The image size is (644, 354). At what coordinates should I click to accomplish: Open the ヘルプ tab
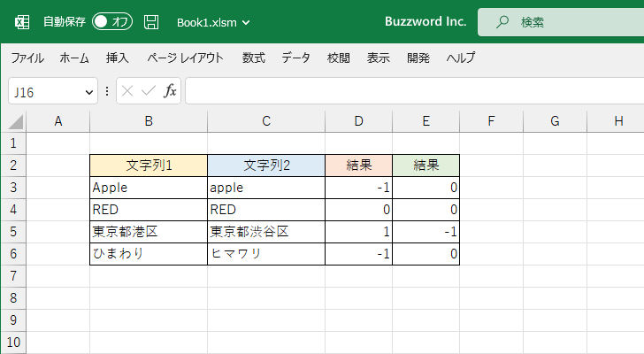(461, 58)
